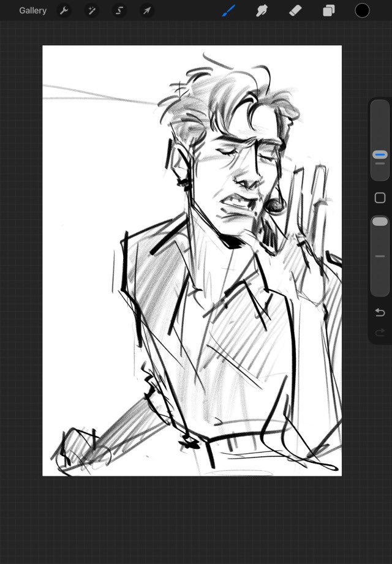Open the Adjustments magic wand menu
The width and height of the screenshot is (392, 564).
coord(92,11)
